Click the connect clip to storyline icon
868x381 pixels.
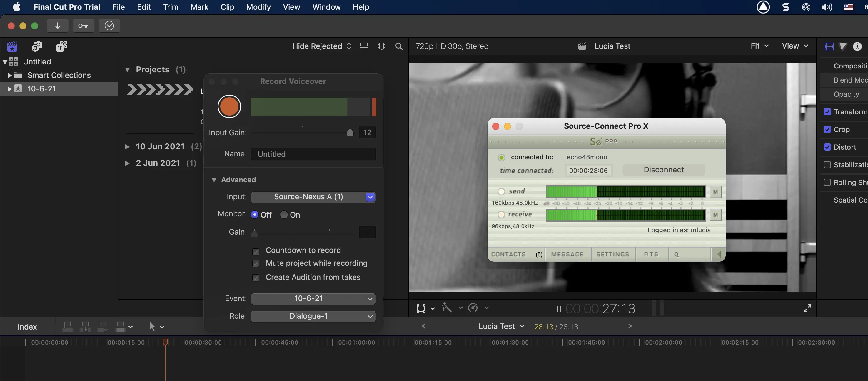click(x=67, y=326)
